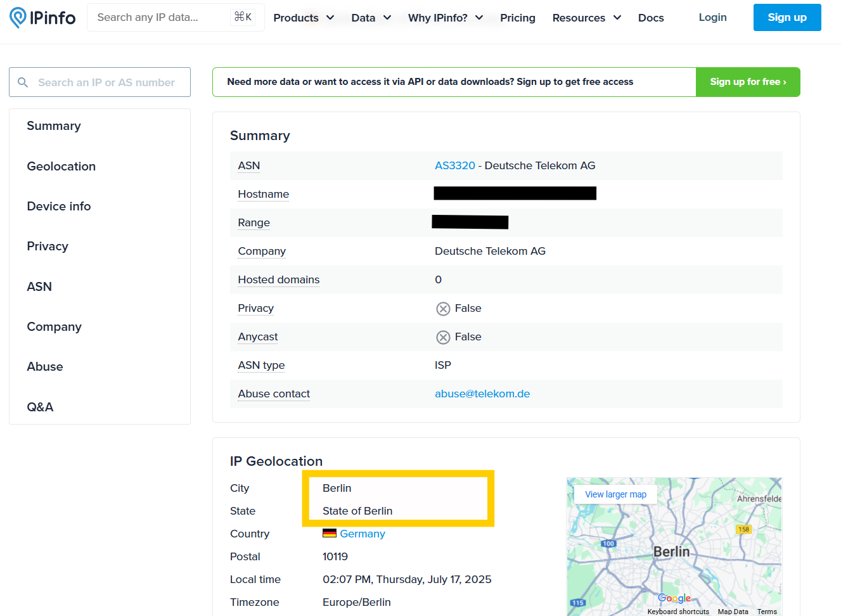Click the German flag icon
The width and height of the screenshot is (841, 616).
(329, 534)
